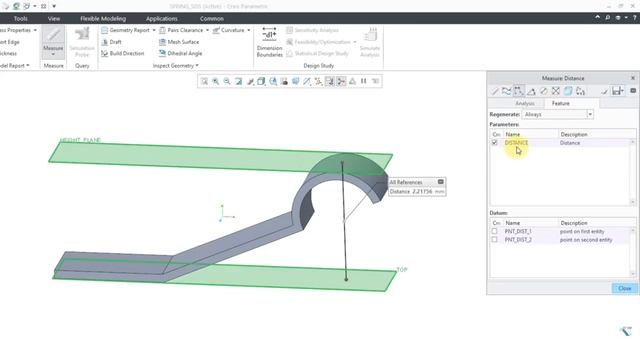Select the Volume measure type icon
This screenshot has height=360, width=640.
[x=568, y=91]
